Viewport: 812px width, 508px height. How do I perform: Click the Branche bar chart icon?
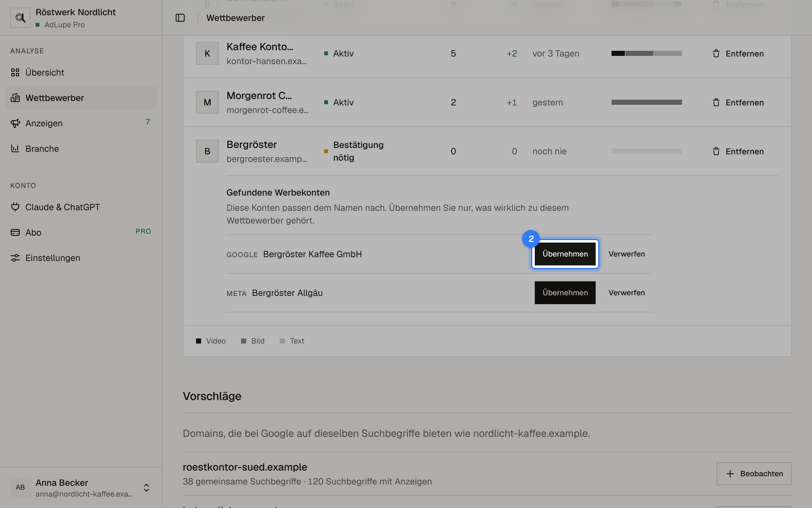[x=15, y=149]
